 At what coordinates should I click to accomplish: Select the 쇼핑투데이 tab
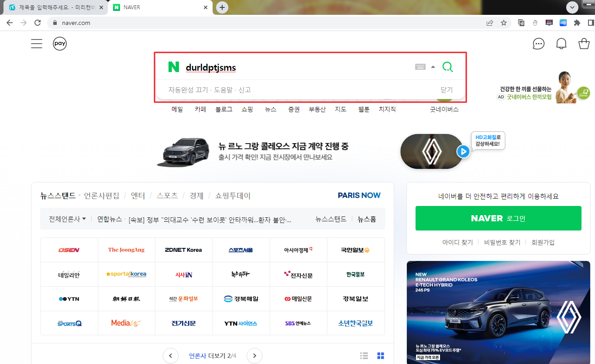click(x=233, y=196)
